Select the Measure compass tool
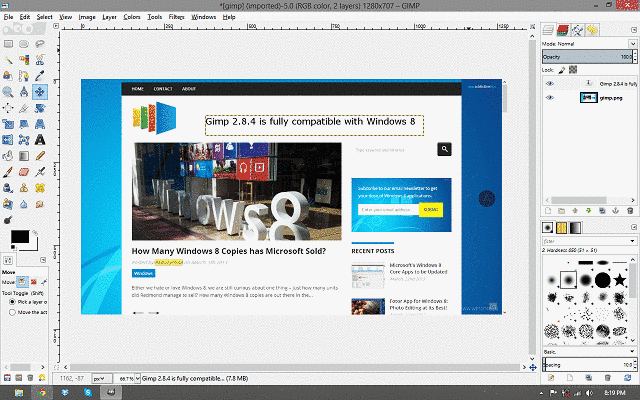Viewport: 640px width, 400px height. point(24,92)
